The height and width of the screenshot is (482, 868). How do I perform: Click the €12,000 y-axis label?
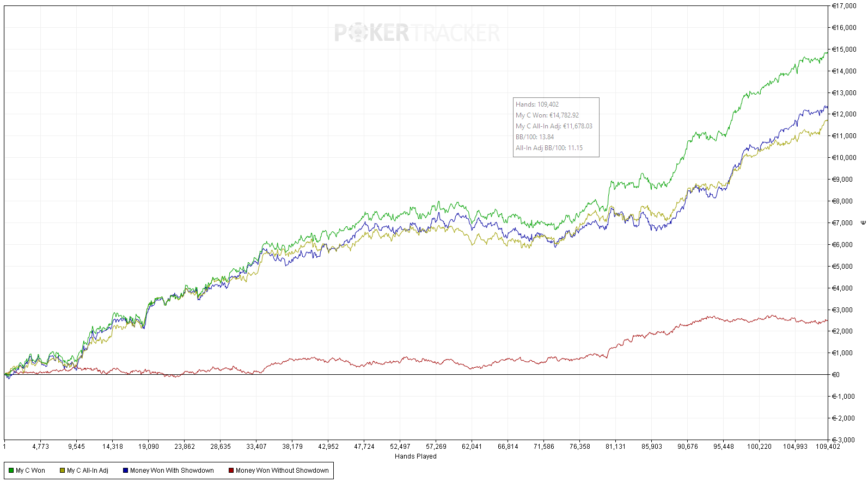844,114
